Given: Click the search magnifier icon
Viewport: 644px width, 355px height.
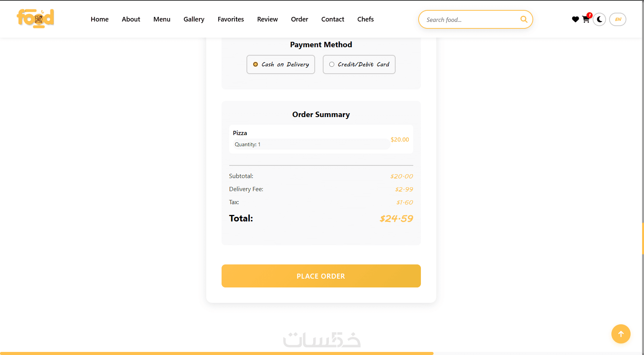Looking at the screenshot, I should pyautogui.click(x=523, y=19).
